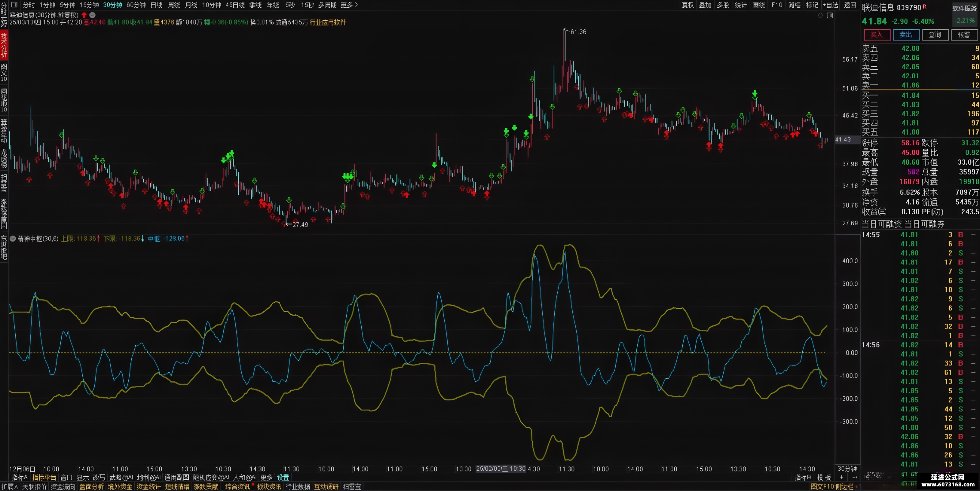Select the 资金流向 bottom tab
The width and height of the screenshot is (980, 491).
63,486
